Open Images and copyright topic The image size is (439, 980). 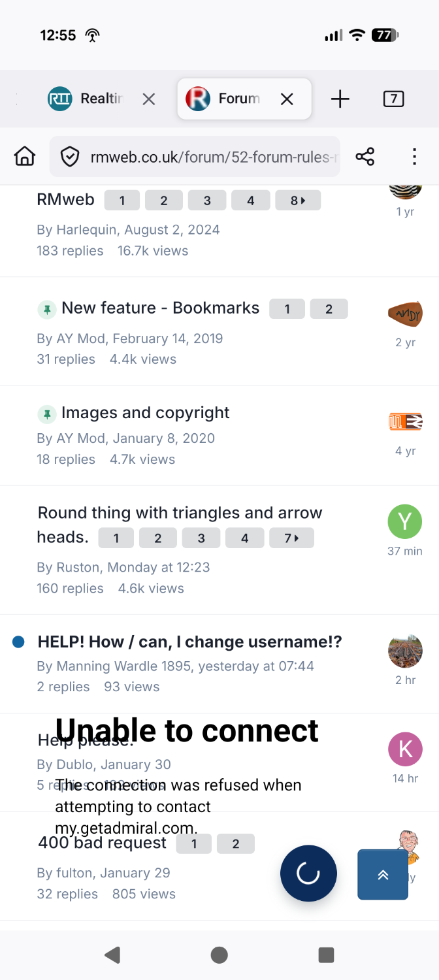[146, 413]
